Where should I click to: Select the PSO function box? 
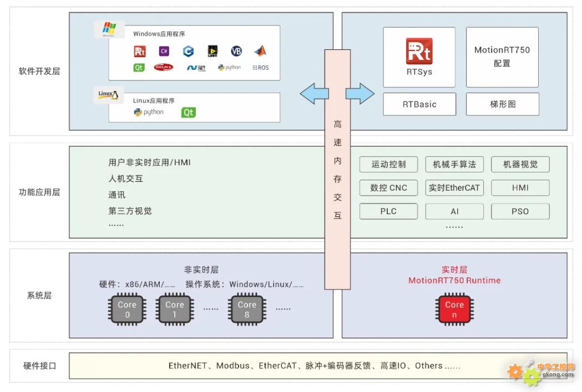[x=520, y=211]
